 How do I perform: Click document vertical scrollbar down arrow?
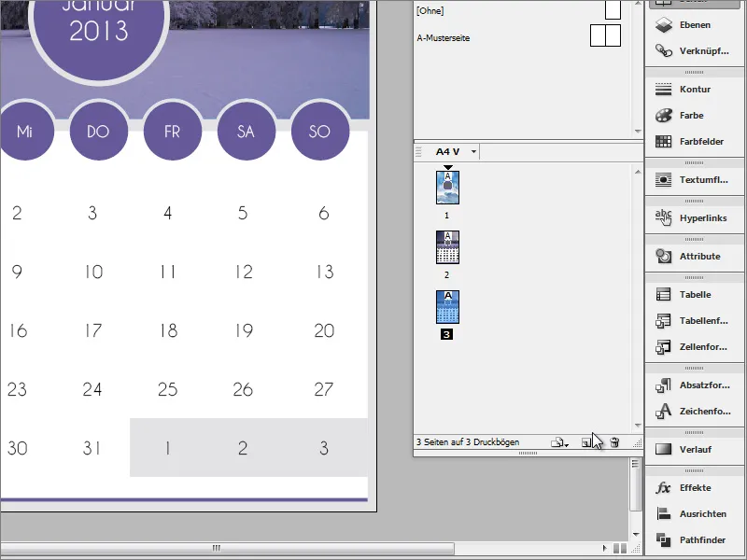pos(636,535)
